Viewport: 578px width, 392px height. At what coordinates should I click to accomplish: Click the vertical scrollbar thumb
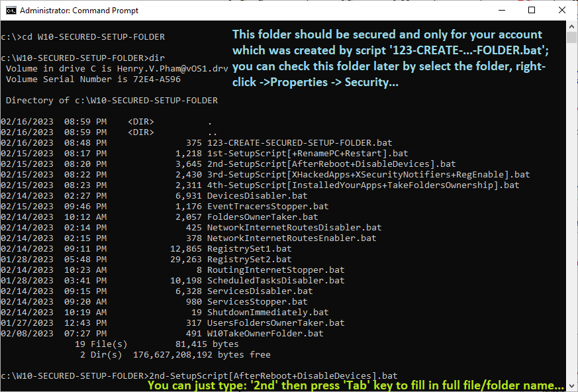[572, 38]
